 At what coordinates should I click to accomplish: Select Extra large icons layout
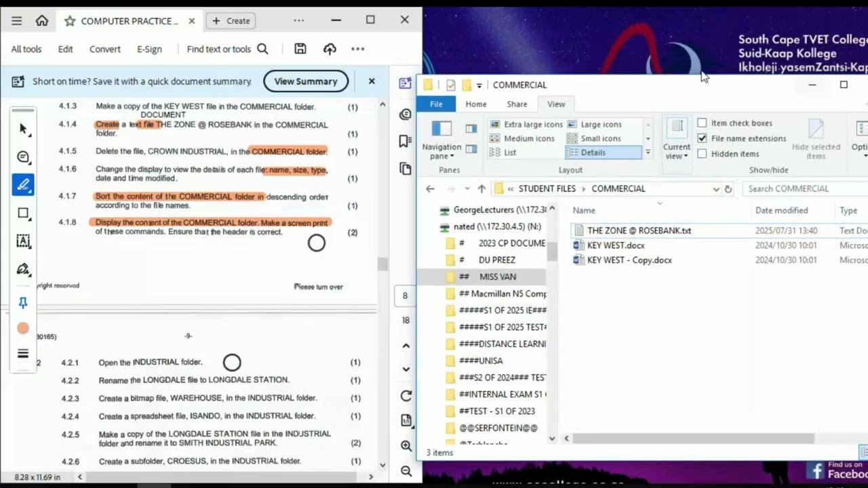[526, 125]
